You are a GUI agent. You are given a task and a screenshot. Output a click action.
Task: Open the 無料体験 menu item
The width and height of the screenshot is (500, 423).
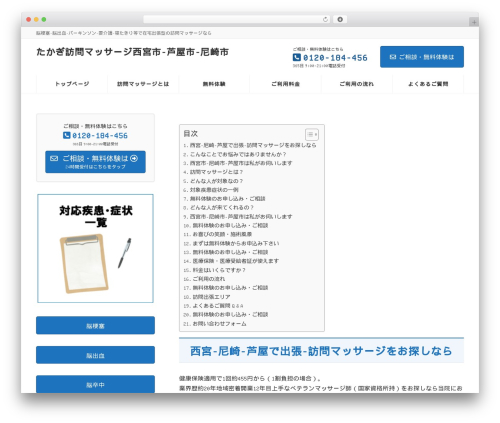point(214,84)
